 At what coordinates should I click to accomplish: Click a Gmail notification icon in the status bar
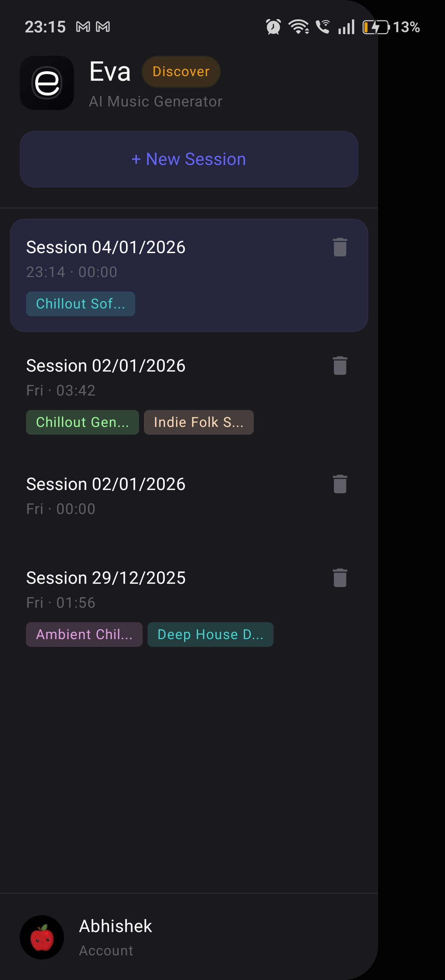pyautogui.click(x=83, y=27)
